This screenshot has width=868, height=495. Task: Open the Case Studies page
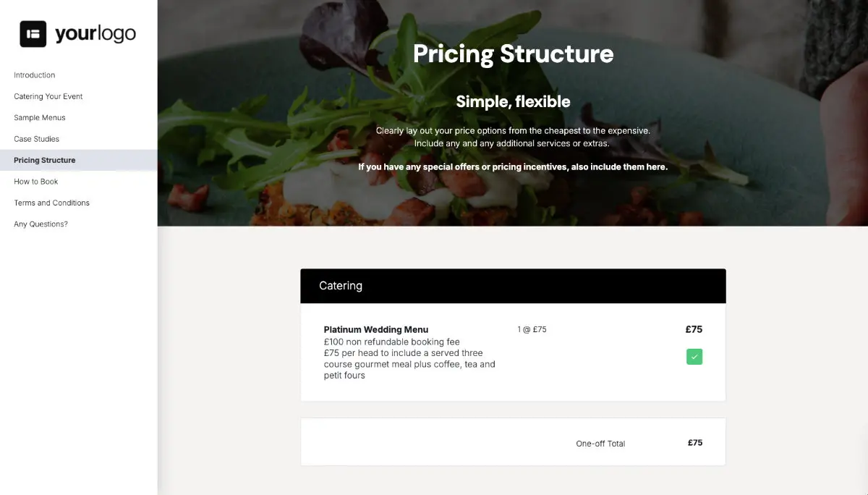coord(36,138)
